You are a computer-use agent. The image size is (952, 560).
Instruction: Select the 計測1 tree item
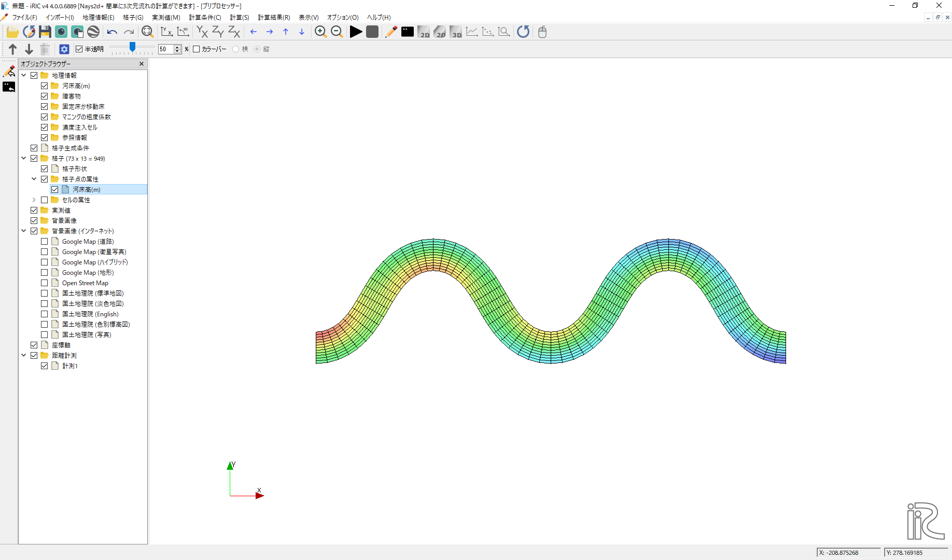click(x=70, y=366)
